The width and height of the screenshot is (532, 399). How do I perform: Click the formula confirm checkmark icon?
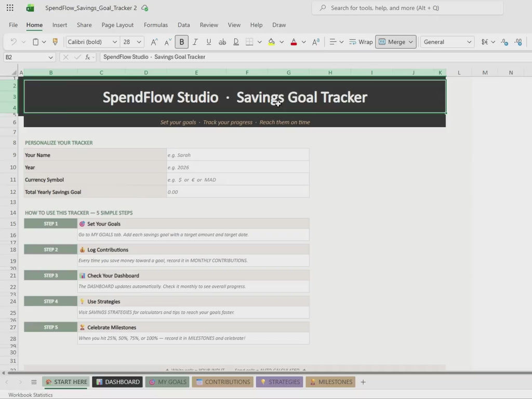pyautogui.click(x=77, y=57)
